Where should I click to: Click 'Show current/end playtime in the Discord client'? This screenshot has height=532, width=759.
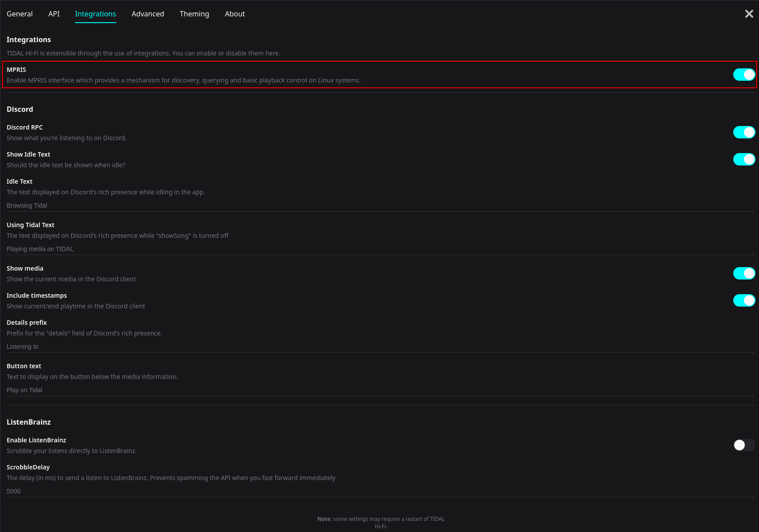(76, 306)
